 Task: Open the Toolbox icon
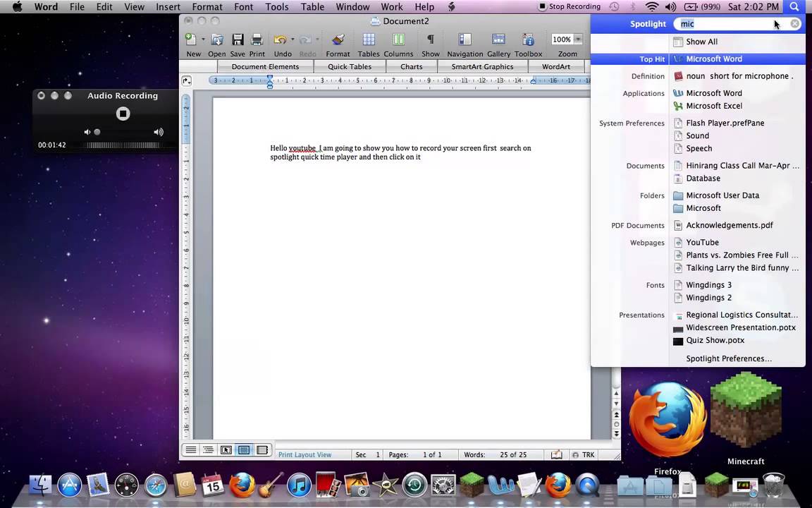[x=528, y=40]
